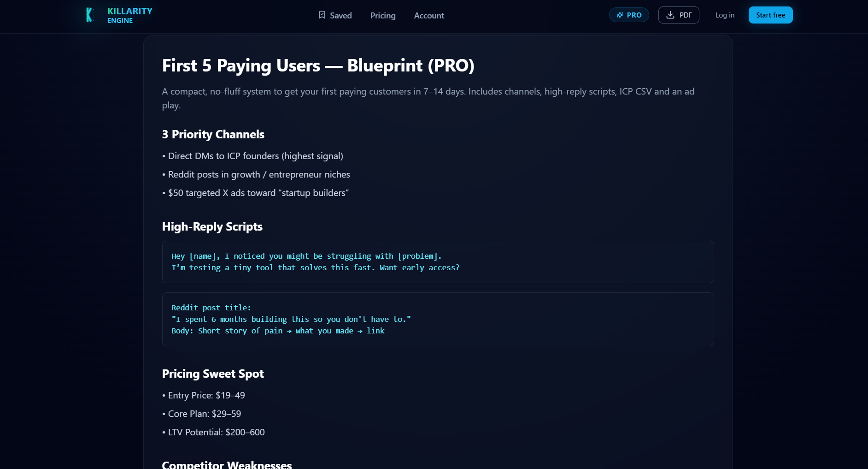Click the Competitor Weaknesses heading

227,464
